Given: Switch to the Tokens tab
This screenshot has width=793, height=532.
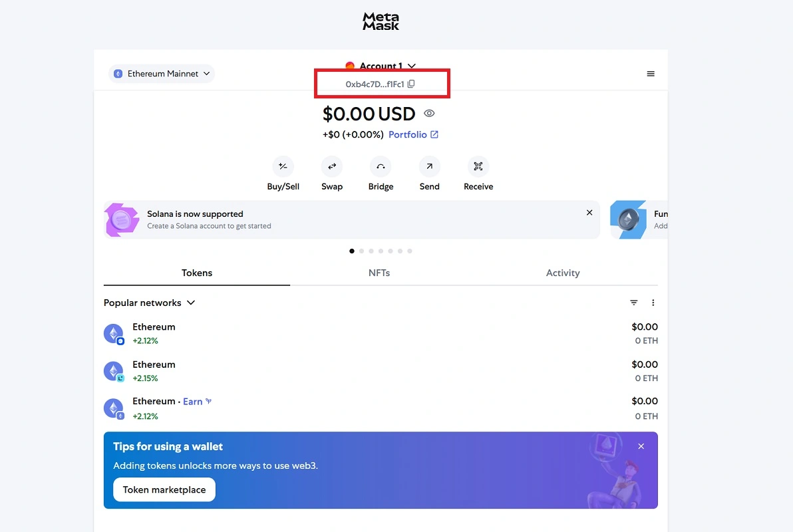Looking at the screenshot, I should pos(197,273).
